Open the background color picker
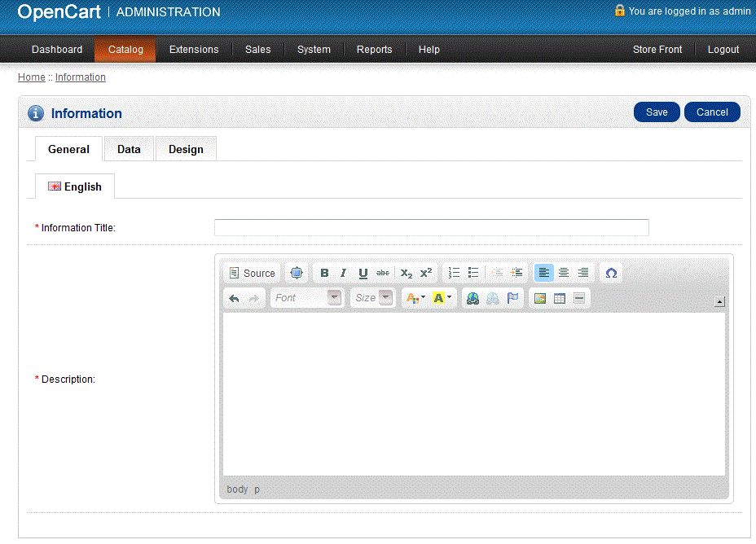 tap(442, 298)
